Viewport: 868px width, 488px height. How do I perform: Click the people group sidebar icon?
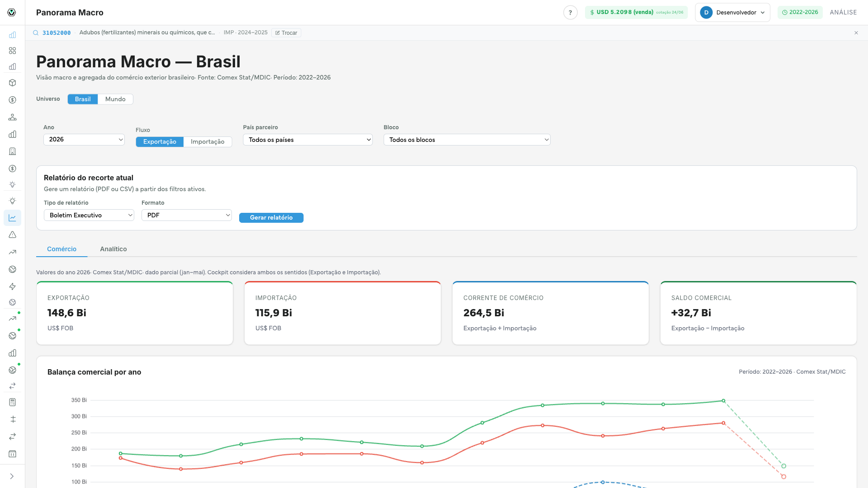pyautogui.click(x=13, y=117)
